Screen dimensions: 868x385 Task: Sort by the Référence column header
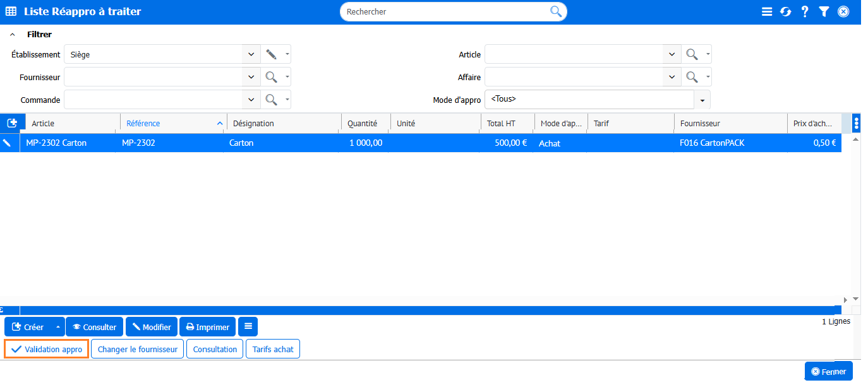point(143,124)
